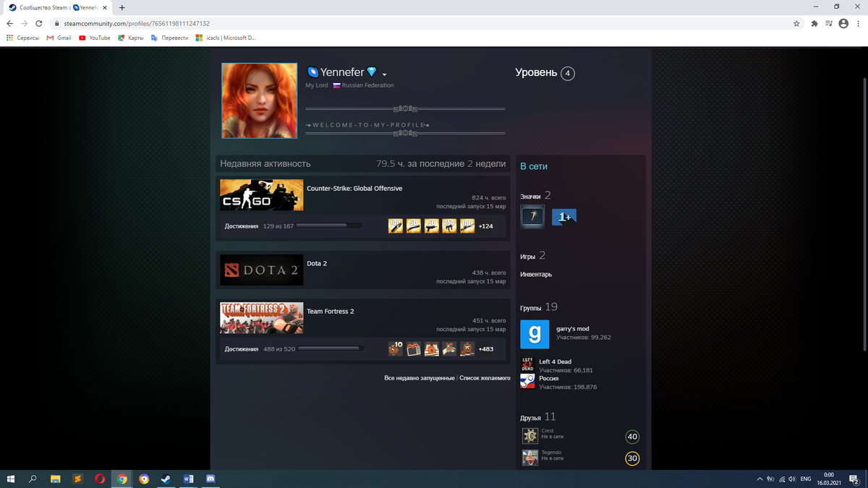Open Chrome's three-dot menu
Viewport: 868px width, 488px height.
click(859, 23)
